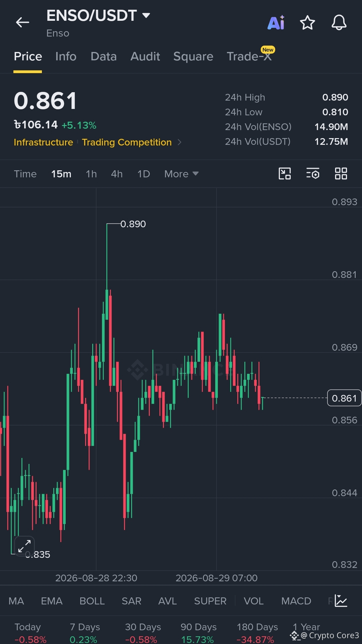Screen dimensions: 362x644
Task: Expand the ENSO/USDT pair selector
Action: (146, 15)
